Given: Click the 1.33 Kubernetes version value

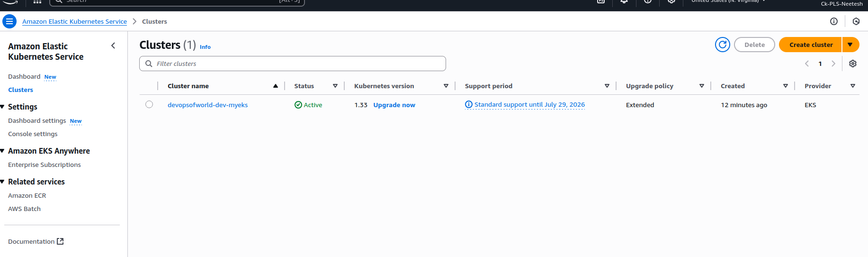Looking at the screenshot, I should point(361,105).
